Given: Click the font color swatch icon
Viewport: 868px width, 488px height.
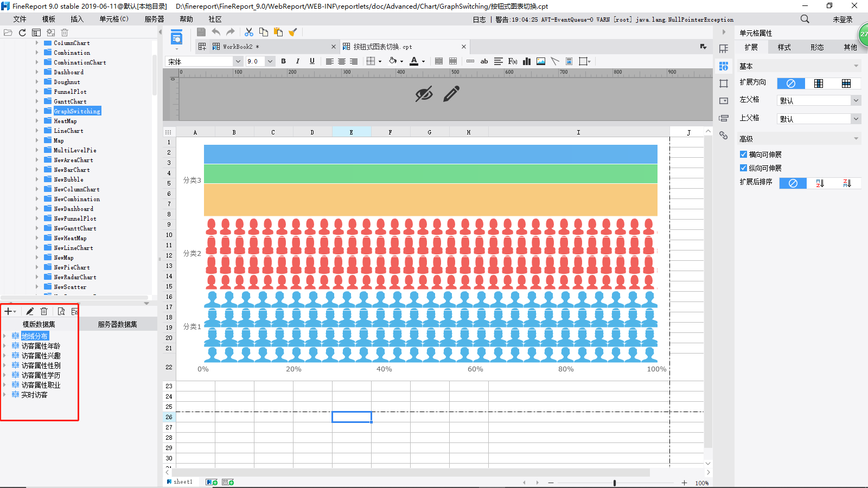Looking at the screenshot, I should tap(414, 61).
